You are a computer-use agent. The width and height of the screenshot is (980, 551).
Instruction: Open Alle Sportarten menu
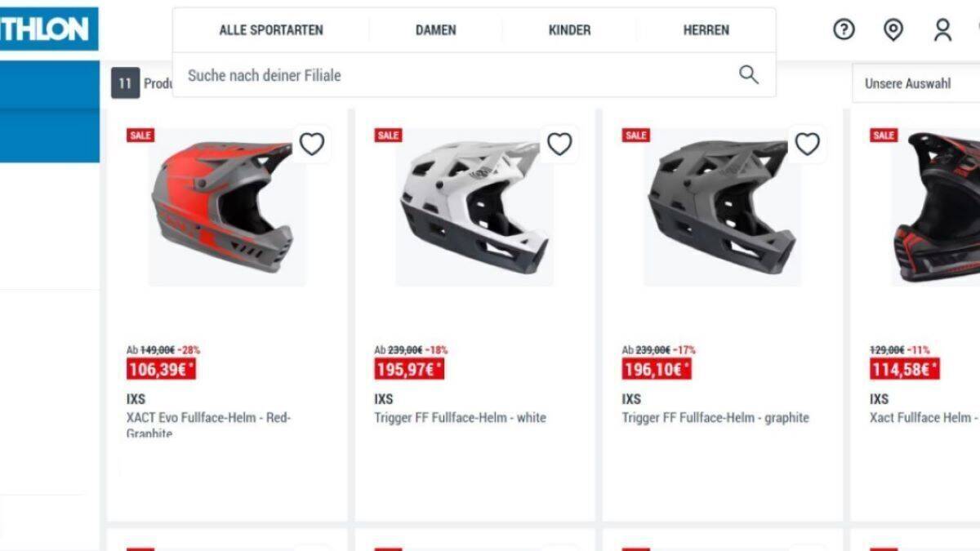[271, 30]
